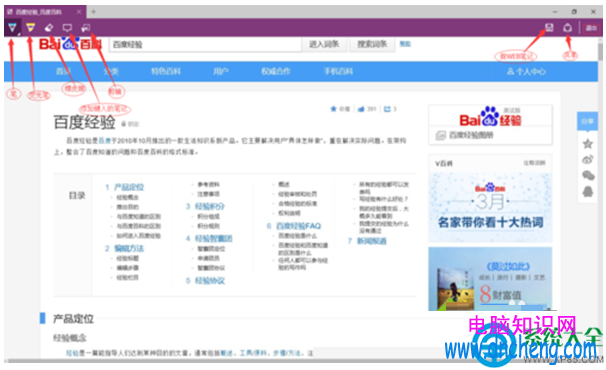Viewport: 606px width, 370px height.
Task: Click the 工具/原料 link in body text
Action: point(253,353)
